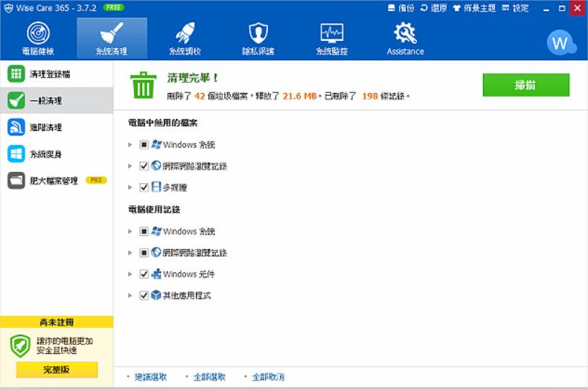Click the Windows 元件 puzzle icon
This screenshot has width=588, height=389.
[156, 274]
